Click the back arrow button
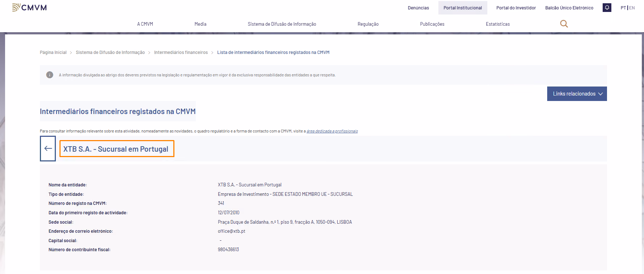The height and width of the screenshot is (274, 644). pyautogui.click(x=48, y=148)
